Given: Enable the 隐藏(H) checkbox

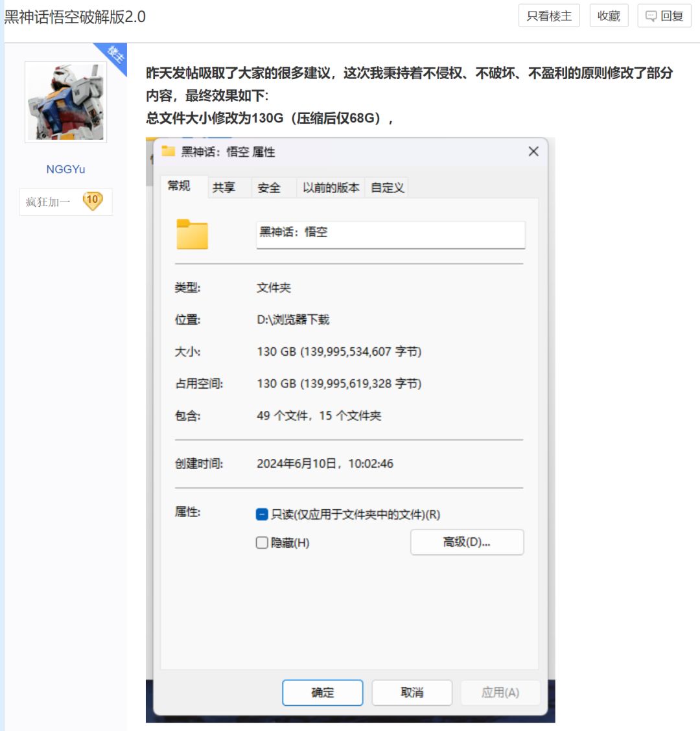Looking at the screenshot, I should click(262, 542).
